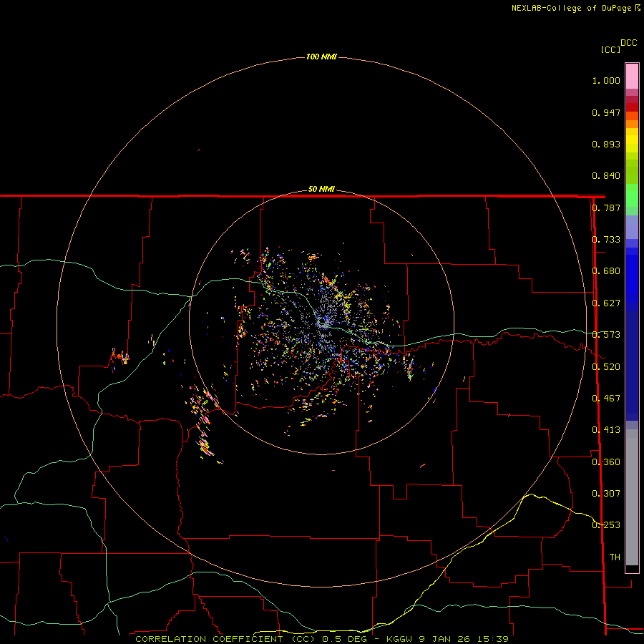Click the 100 NMI range ring label
This screenshot has width=644, height=644.
click(321, 57)
